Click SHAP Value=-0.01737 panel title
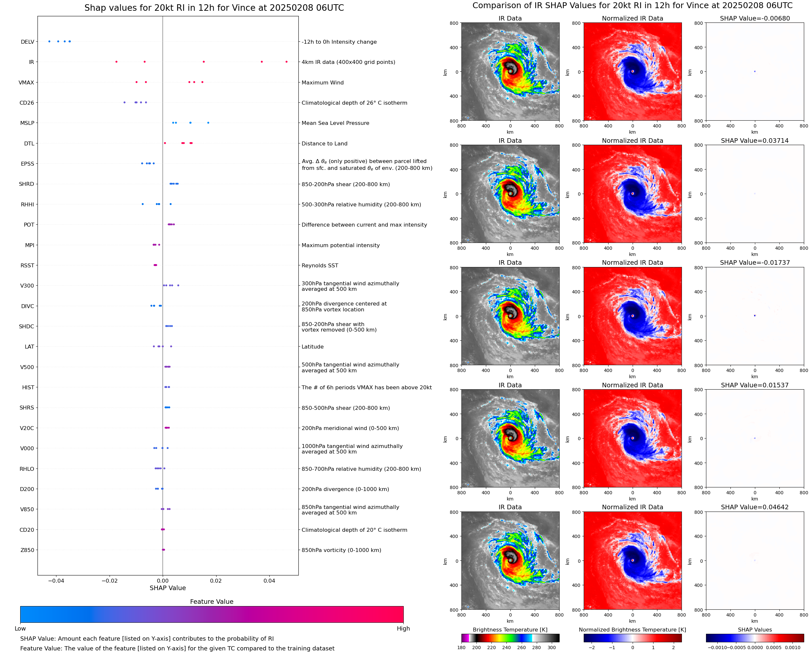Viewport: 812px width, 655px height. coord(755,262)
